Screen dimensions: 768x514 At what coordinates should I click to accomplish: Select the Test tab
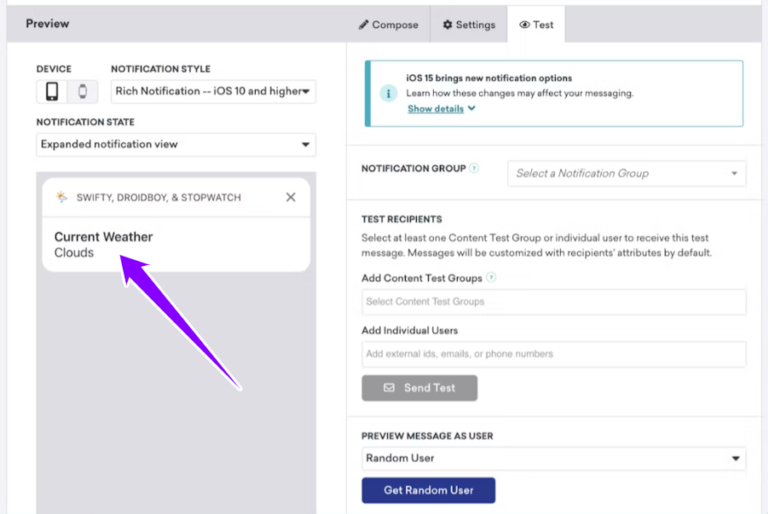536,24
